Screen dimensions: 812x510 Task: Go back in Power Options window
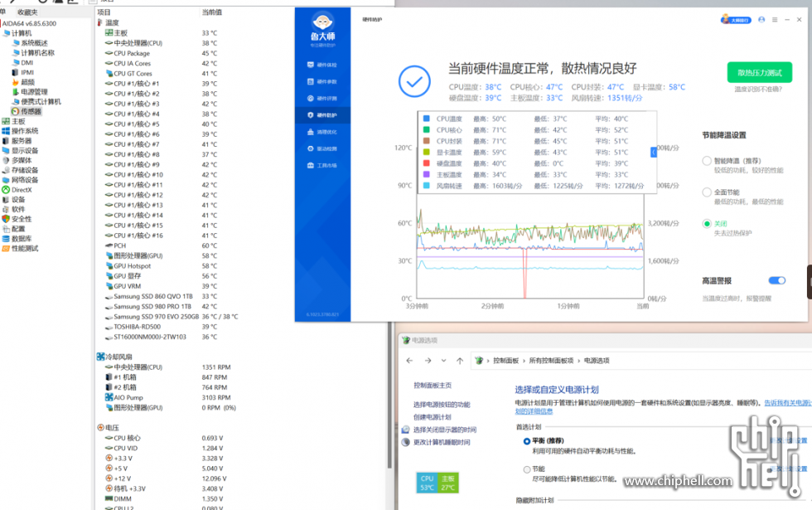(409, 361)
